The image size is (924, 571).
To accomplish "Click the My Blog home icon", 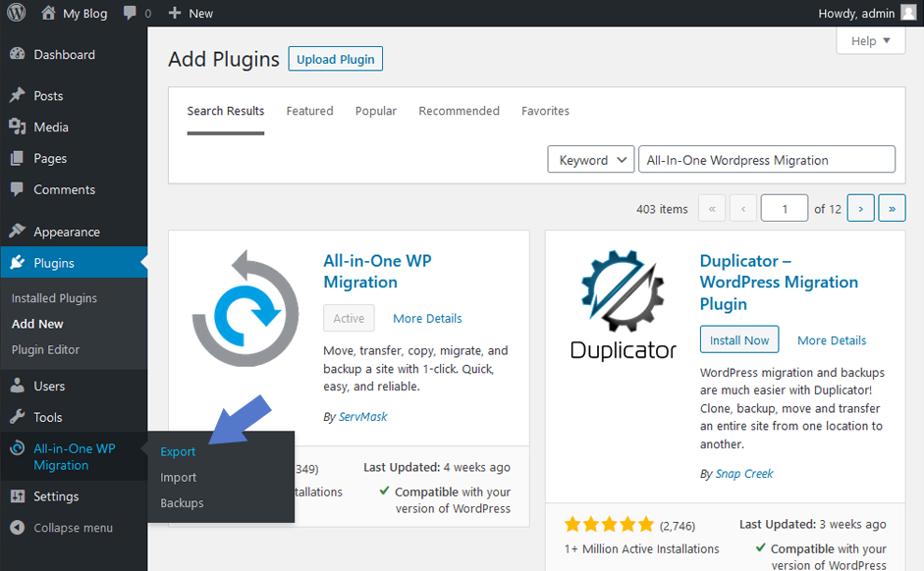I will point(48,13).
